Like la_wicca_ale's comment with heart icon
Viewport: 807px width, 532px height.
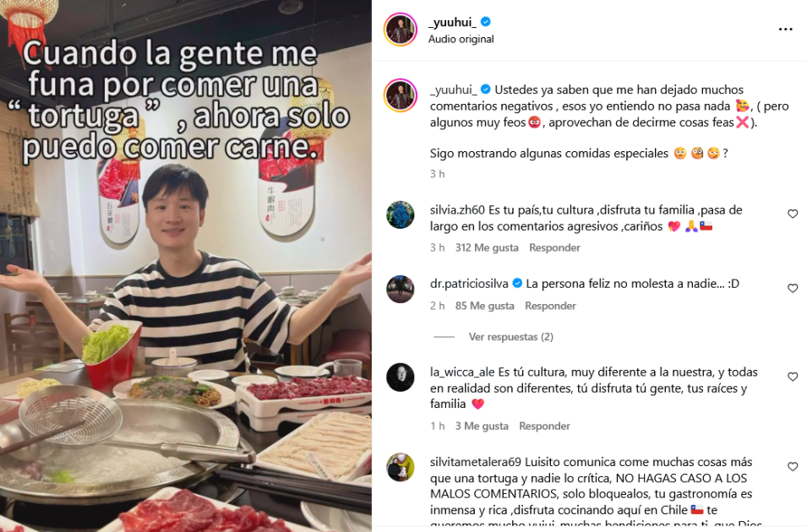pyautogui.click(x=793, y=377)
